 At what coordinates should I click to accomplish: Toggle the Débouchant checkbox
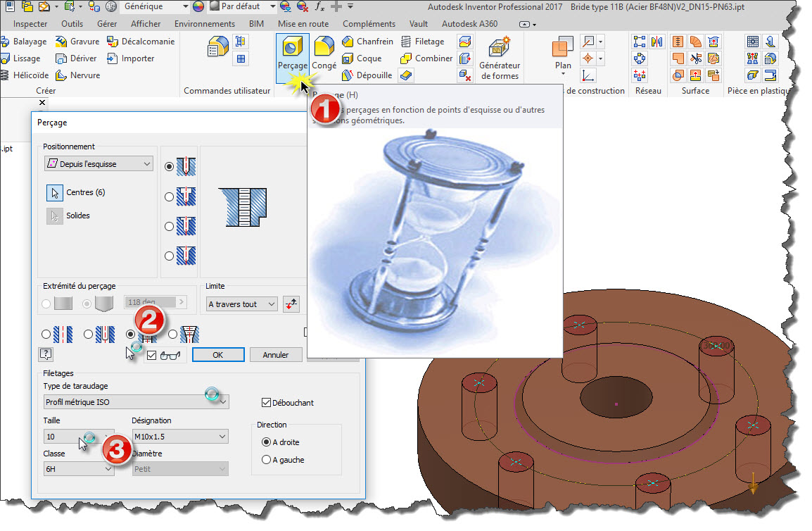(266, 403)
